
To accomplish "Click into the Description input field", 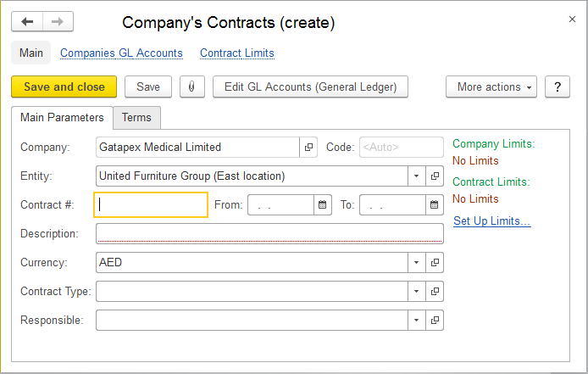I will point(269,234).
